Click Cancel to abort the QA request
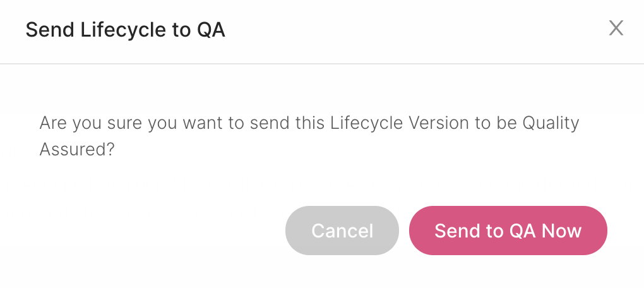The width and height of the screenshot is (644, 288). (342, 231)
